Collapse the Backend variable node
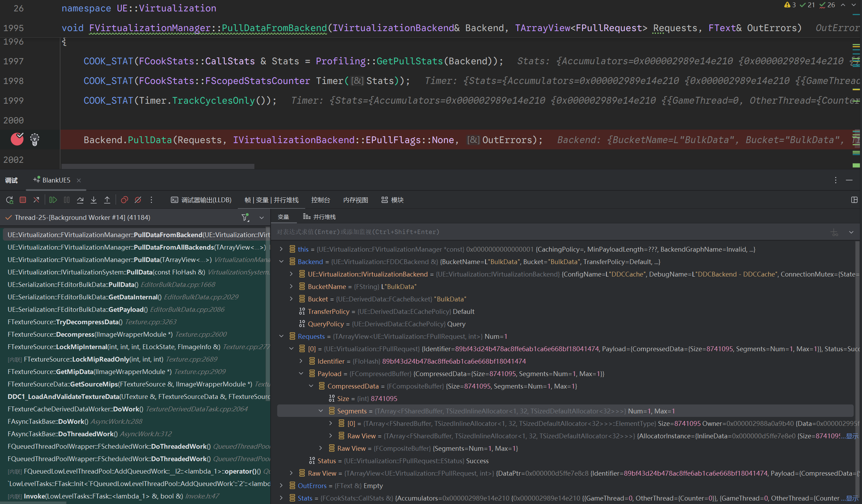862x504 pixels. tap(281, 262)
